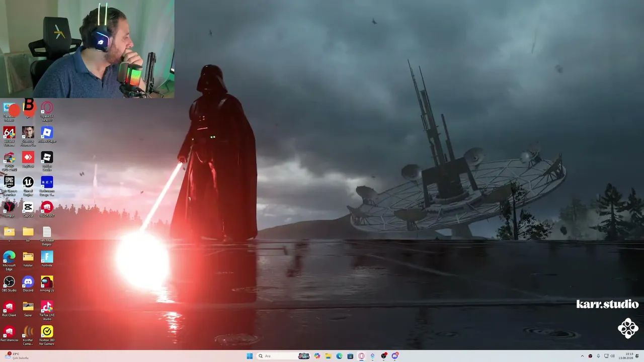Open the Copilot icon in the taskbar

pyautogui.click(x=317, y=356)
